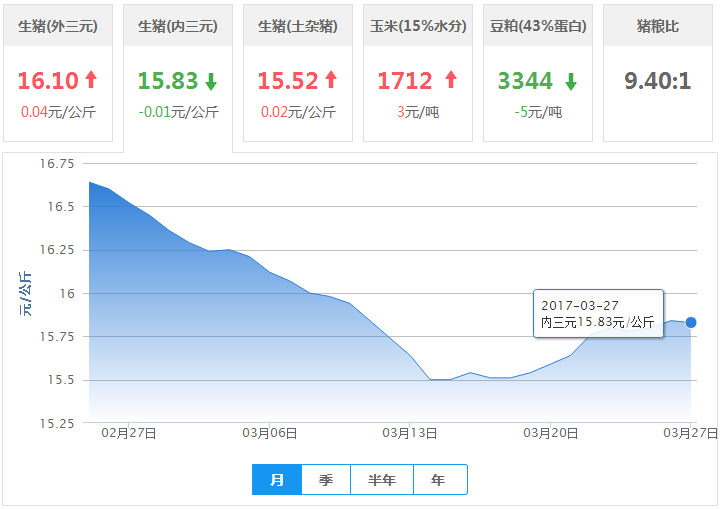Screen dimensions: 723x510
Task: Click the 2017-03-27 tooltip box
Action: point(598,313)
